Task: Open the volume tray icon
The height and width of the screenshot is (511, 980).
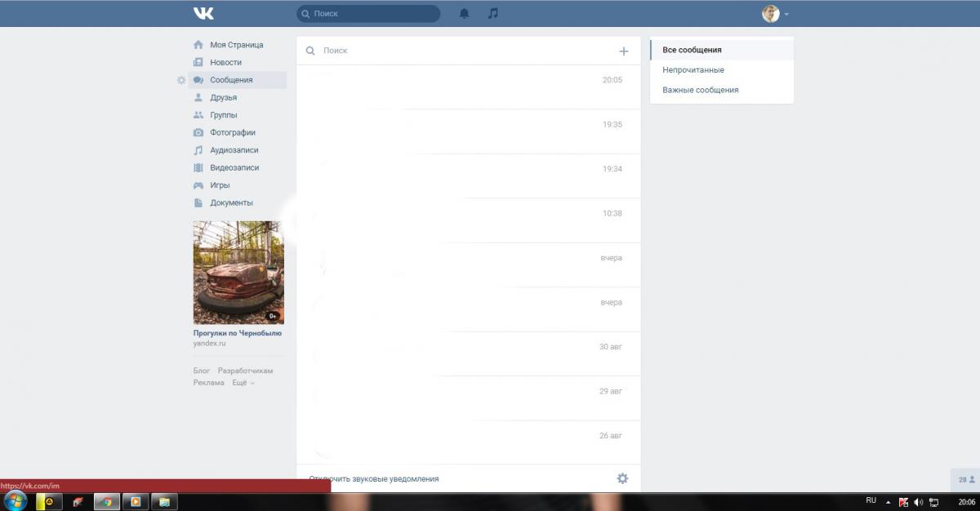Action: [919, 502]
